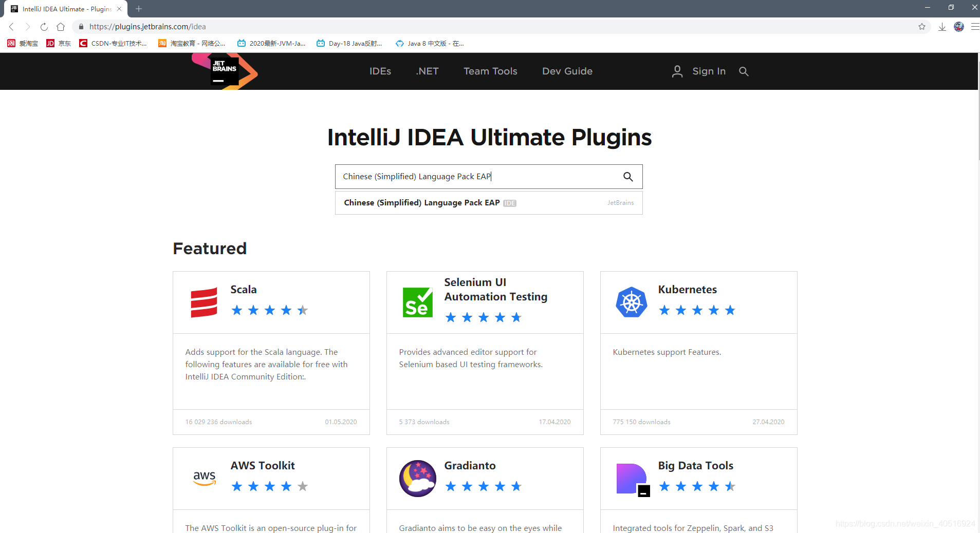Click the Gradianto plugin logo
The height and width of the screenshot is (533, 980).
(x=418, y=479)
